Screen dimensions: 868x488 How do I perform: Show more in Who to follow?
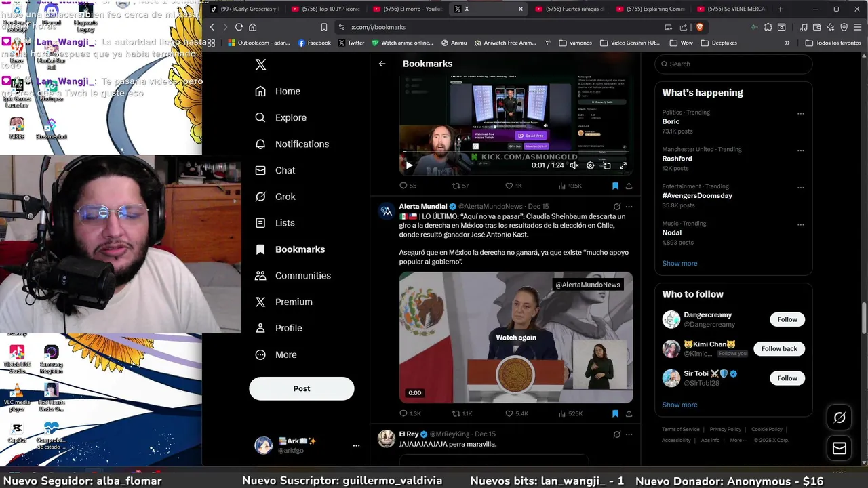679,405
